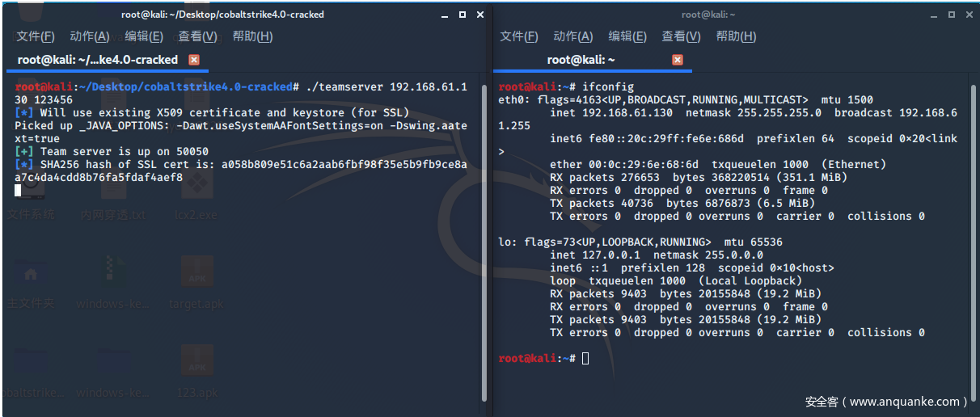Open 查看(V) menu in left terminal
Image resolution: width=980 pixels, height=417 pixels.
coord(198,36)
